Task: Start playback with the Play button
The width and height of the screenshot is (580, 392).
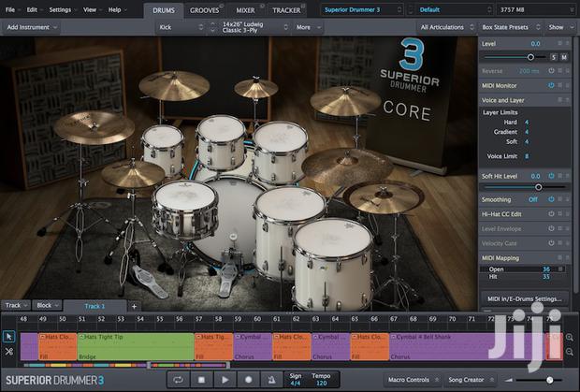Action: coord(225,380)
